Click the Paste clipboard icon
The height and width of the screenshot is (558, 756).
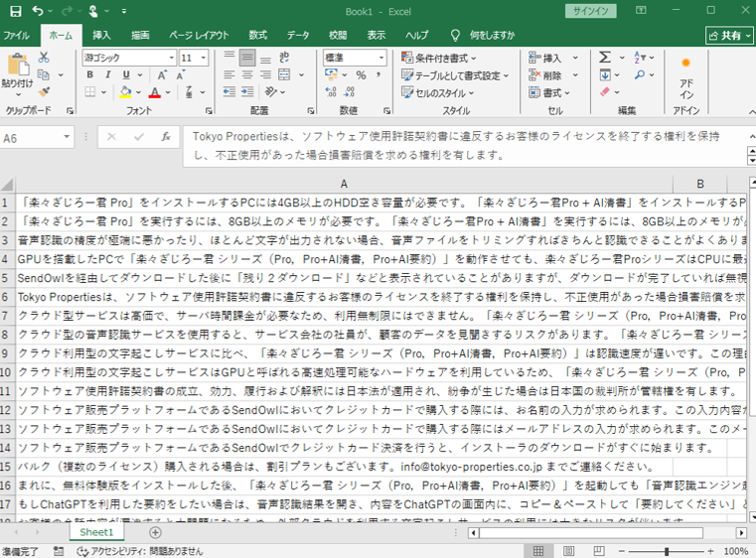[18, 65]
